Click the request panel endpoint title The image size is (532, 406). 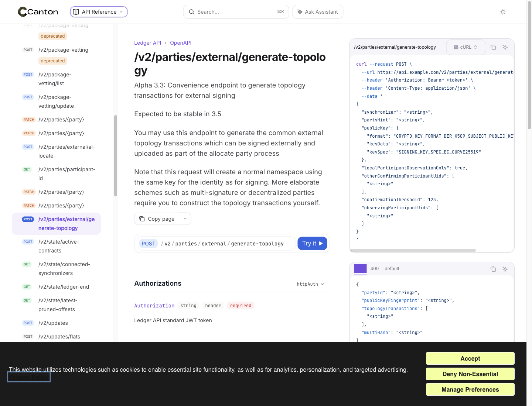click(x=395, y=47)
